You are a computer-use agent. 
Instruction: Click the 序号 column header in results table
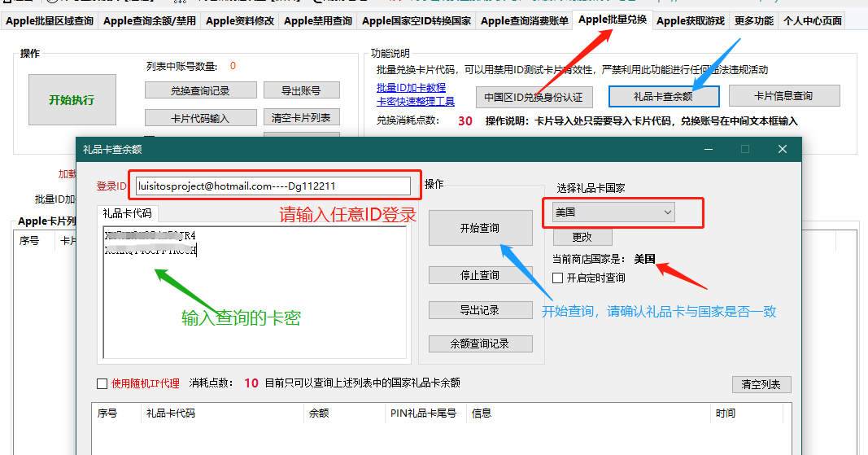tap(116, 413)
